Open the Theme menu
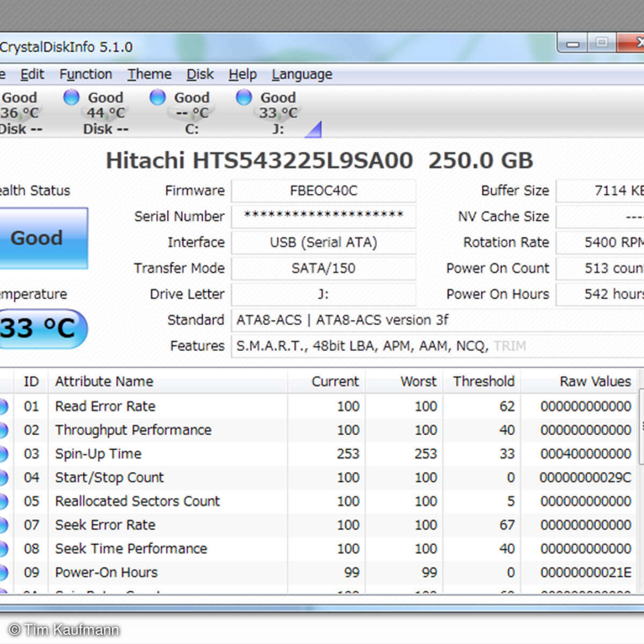The height and width of the screenshot is (644, 644). point(149,74)
